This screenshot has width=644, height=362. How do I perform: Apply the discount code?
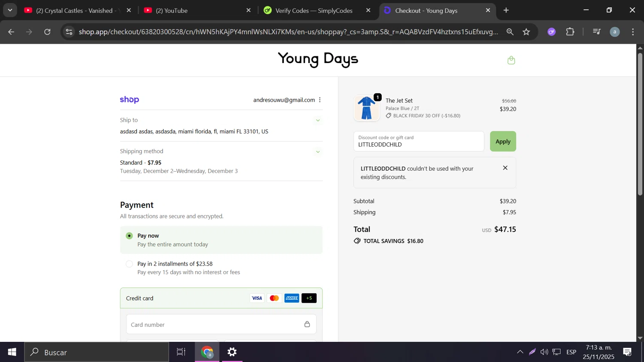coord(503,141)
